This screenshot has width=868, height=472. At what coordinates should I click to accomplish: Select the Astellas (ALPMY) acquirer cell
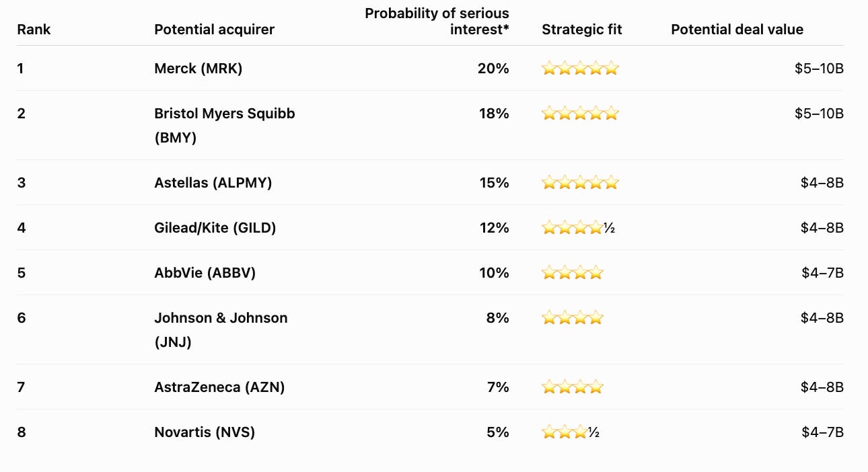point(213,182)
